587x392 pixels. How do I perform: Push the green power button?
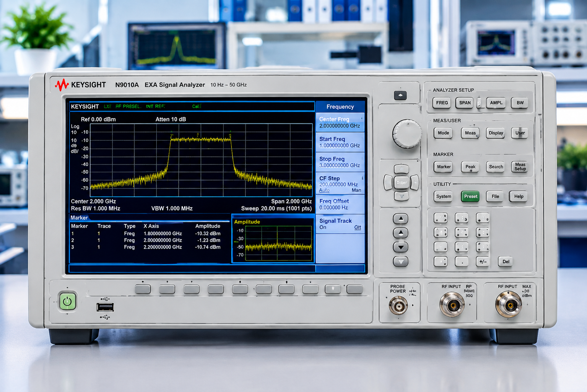coord(67,301)
